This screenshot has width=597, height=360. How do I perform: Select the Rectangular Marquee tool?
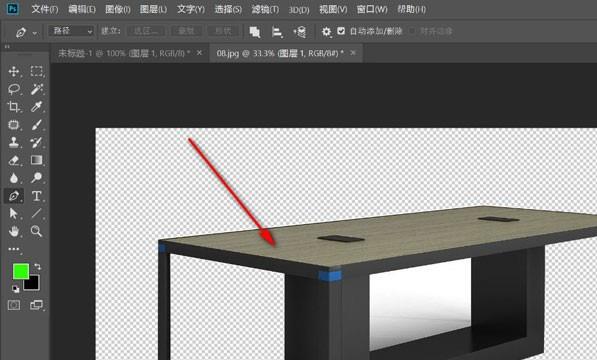click(x=37, y=72)
